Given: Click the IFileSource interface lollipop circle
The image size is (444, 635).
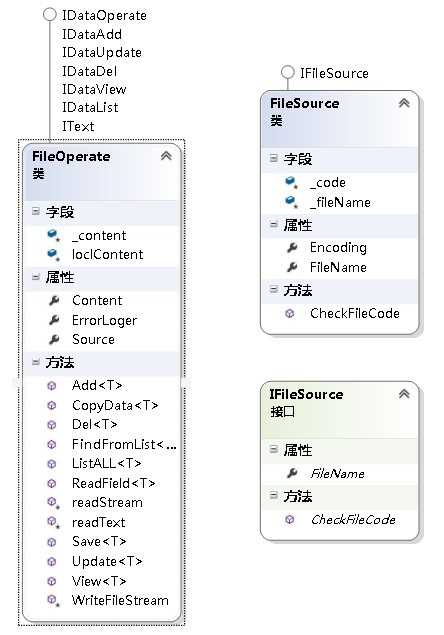Looking at the screenshot, I should click(287, 72).
